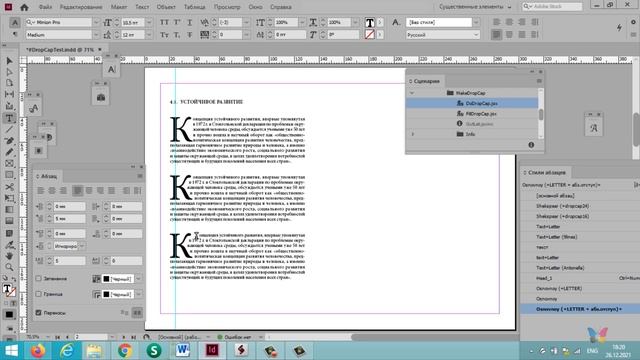Viewport: 640px width, 360px height.
Task: Click the Superscript button in control bar
Action: click(177, 22)
